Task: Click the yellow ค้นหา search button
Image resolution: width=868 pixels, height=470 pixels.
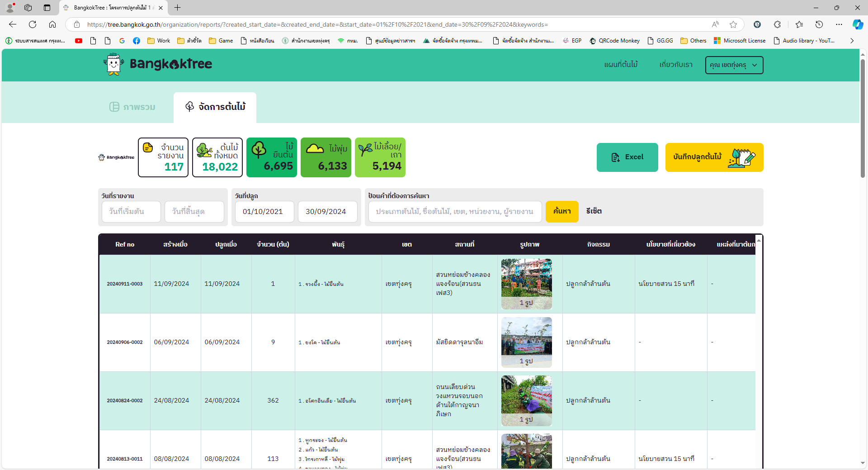Action: 561,212
